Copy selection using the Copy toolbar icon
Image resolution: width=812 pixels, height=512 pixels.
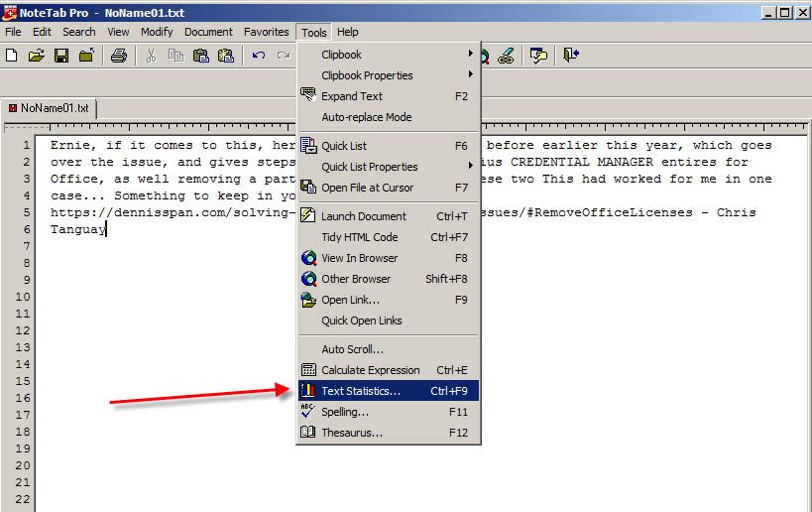pos(176,56)
